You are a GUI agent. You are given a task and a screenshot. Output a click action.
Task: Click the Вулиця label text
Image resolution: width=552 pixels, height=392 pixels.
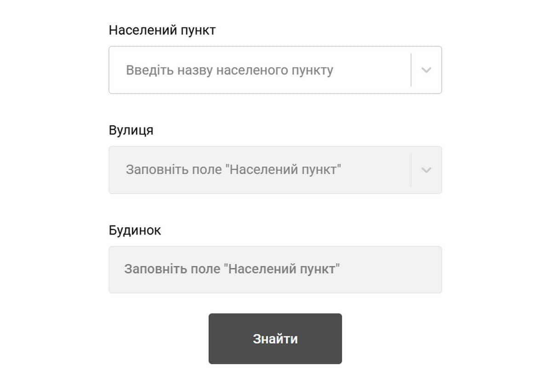tap(131, 131)
